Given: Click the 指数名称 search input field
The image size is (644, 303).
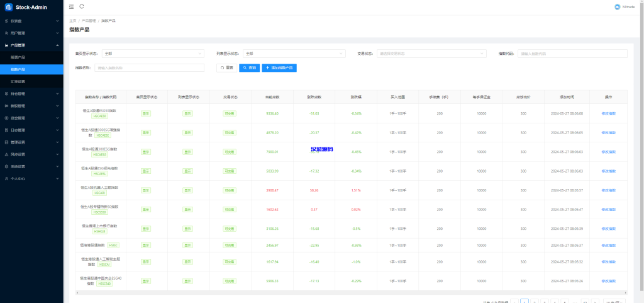Looking at the screenshot, I should pos(149,67).
